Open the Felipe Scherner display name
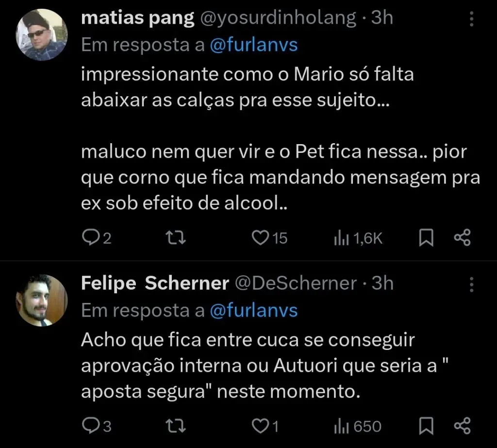The width and height of the screenshot is (497, 448). (154, 283)
